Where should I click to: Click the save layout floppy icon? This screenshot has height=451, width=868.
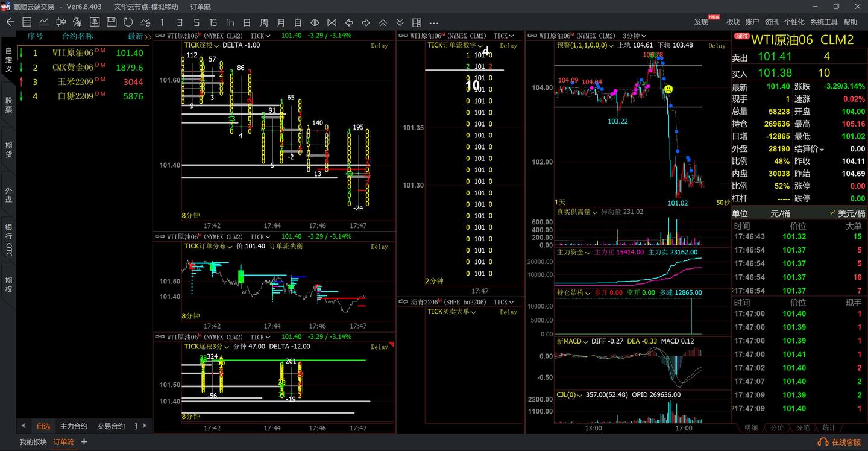coord(112,22)
